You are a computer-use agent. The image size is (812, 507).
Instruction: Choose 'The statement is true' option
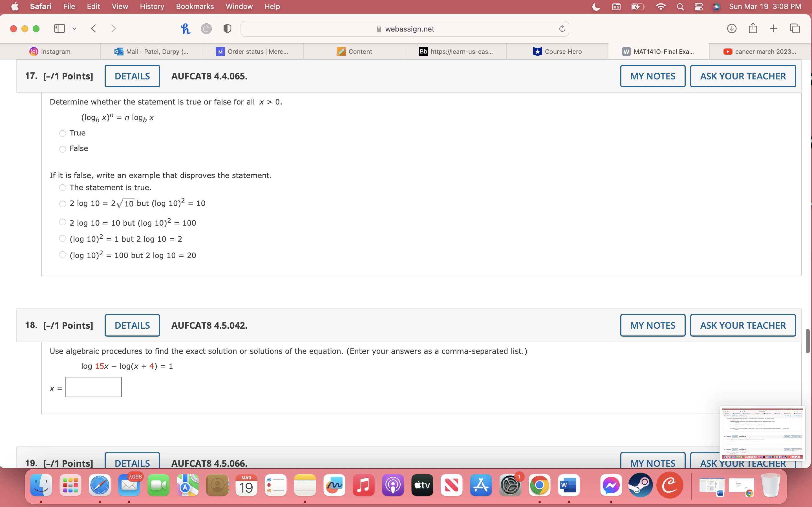pos(62,188)
